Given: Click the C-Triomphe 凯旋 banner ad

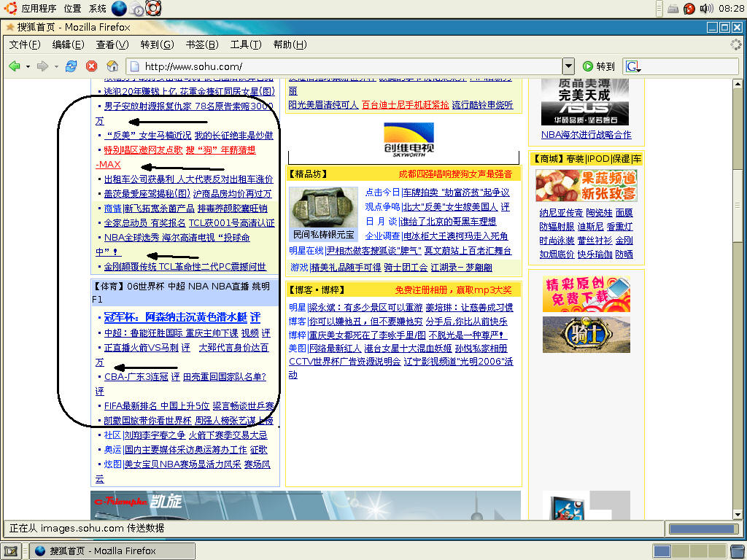Looking at the screenshot, I should tap(306, 505).
